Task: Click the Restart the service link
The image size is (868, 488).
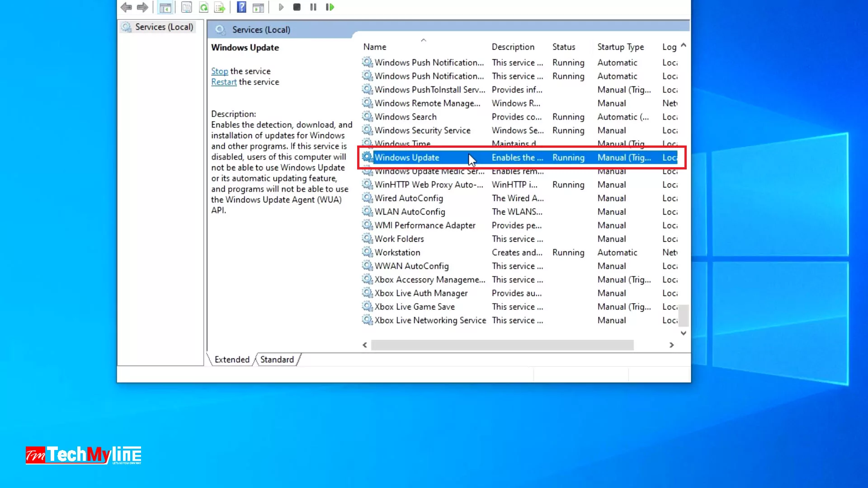Action: 224,82
